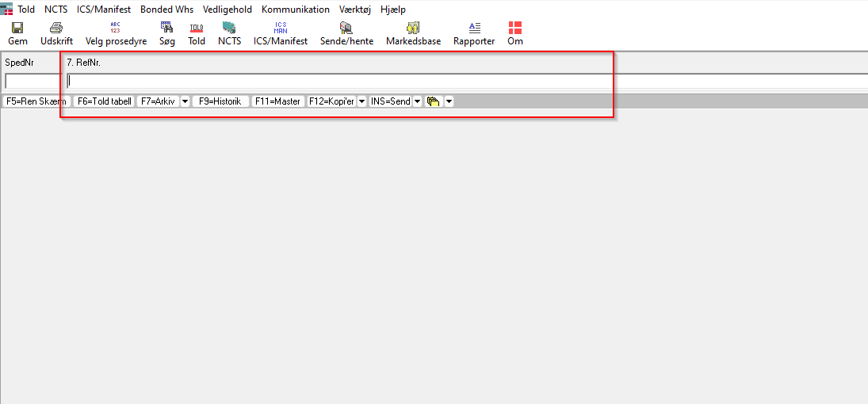Click the ICS/Manifest toolbar icon
The width and height of the screenshot is (868, 404).
(280, 28)
